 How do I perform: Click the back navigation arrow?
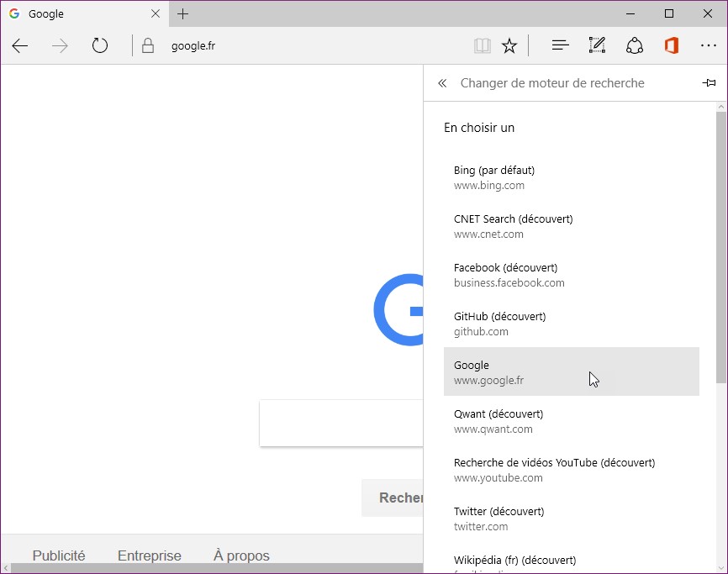[x=20, y=46]
